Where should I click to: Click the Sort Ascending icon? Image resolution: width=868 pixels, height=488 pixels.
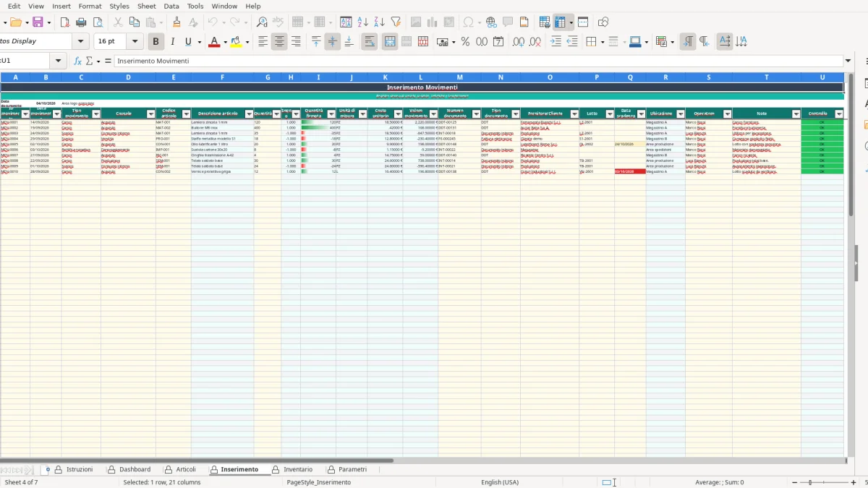363,22
